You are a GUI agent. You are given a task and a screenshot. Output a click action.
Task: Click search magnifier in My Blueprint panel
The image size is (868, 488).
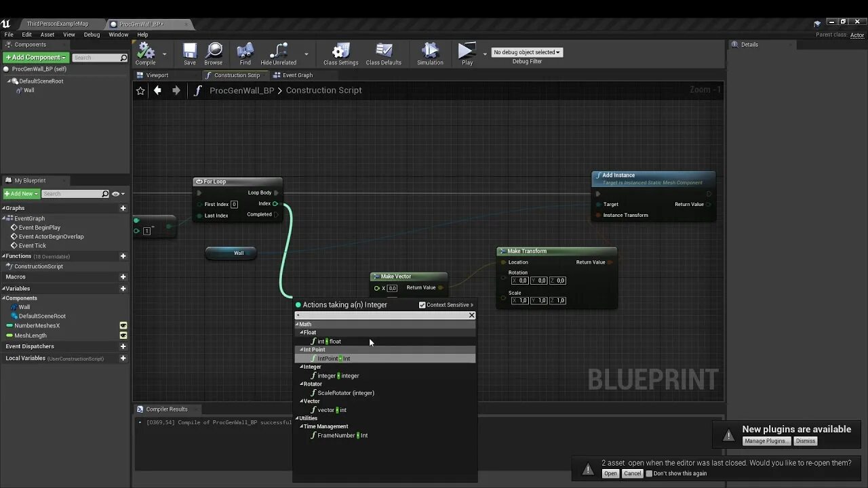tap(105, 194)
